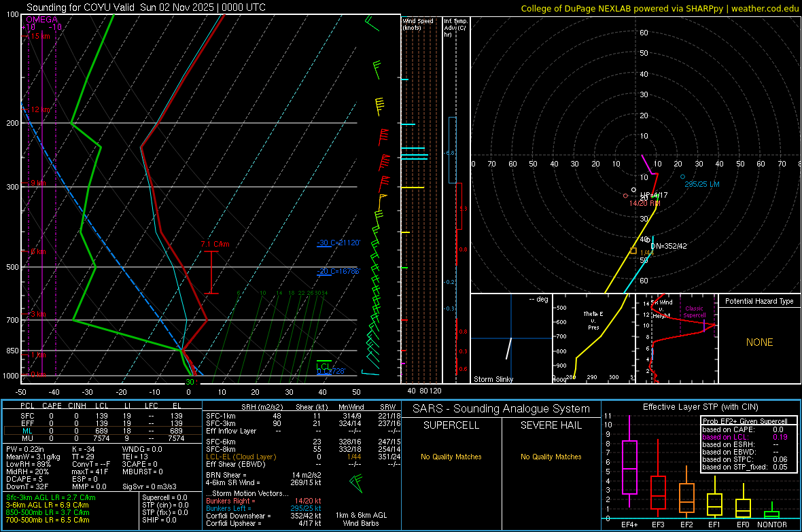Click the 'SHIP = 0.0' value
Screen dimensions: 802x532
159,520
